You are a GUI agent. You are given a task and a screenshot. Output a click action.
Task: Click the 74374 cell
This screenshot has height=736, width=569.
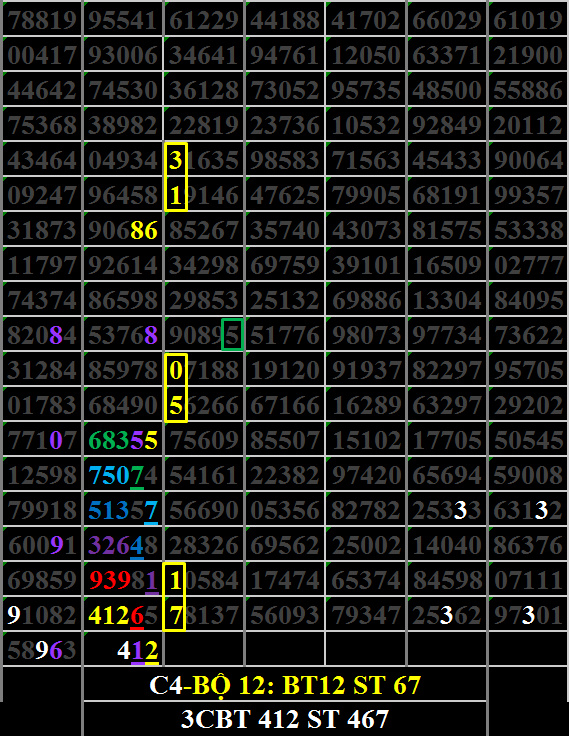coord(42,299)
